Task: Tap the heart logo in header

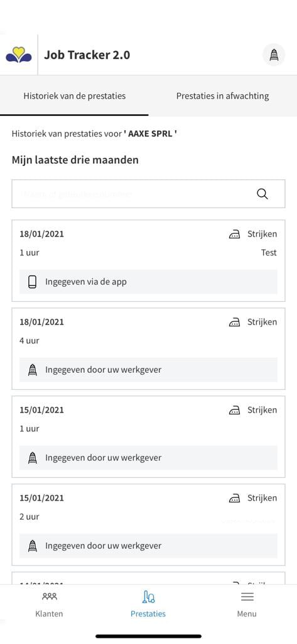Action: (18, 55)
